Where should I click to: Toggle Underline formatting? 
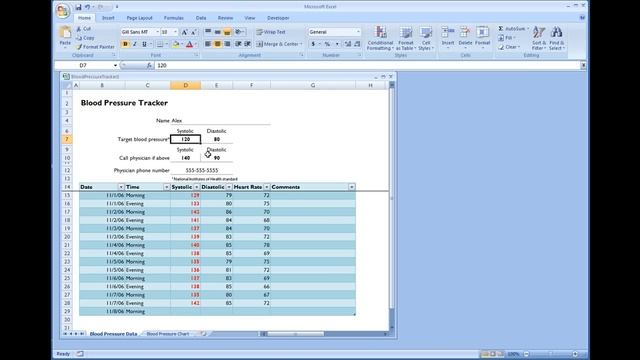[x=144, y=44]
